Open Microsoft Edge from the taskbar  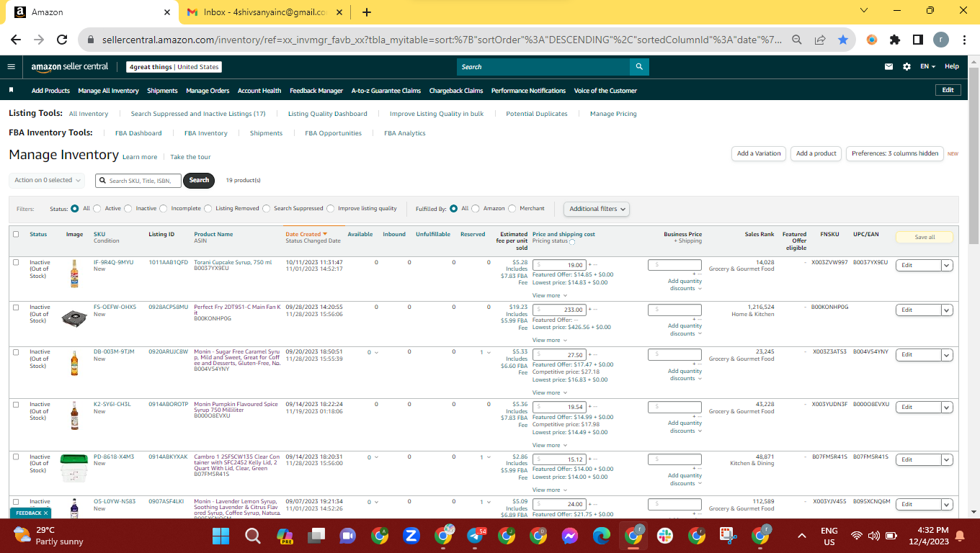602,536
